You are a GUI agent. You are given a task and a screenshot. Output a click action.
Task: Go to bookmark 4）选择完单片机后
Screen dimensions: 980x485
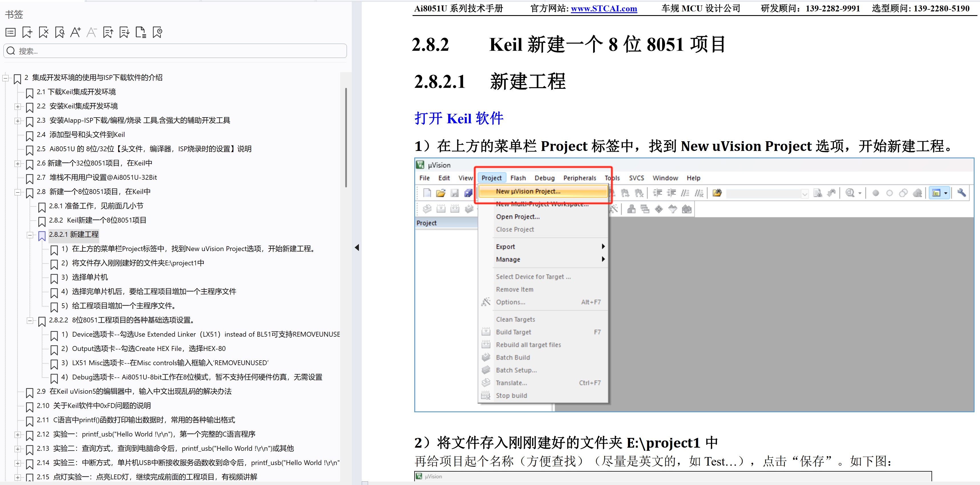[x=148, y=291]
